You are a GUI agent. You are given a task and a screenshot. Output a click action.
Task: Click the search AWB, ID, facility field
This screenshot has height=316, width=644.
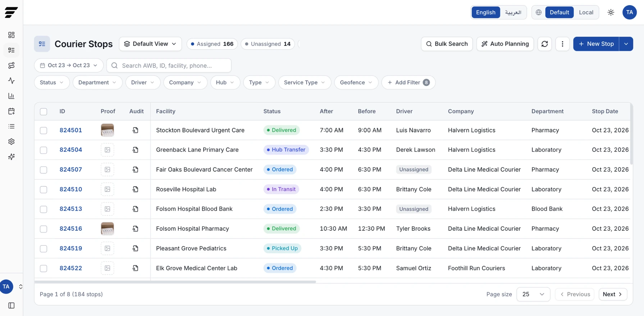[x=169, y=66]
